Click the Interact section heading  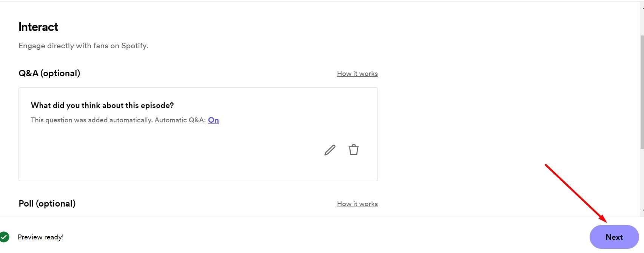[38, 27]
